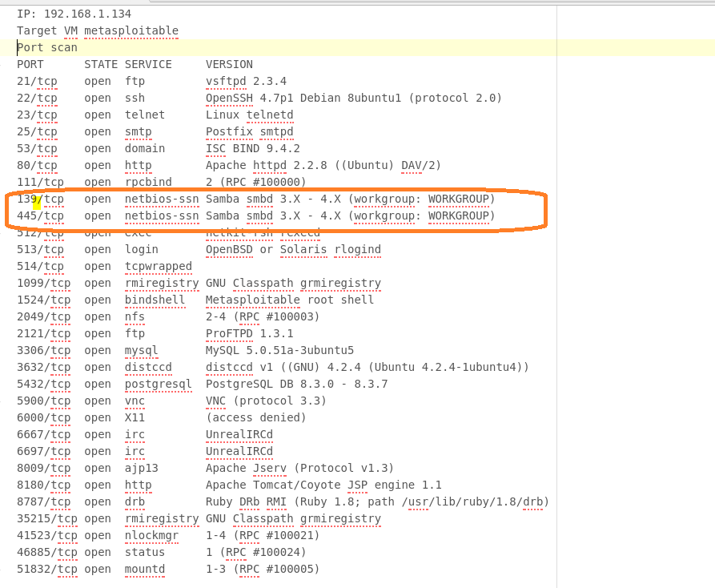Viewport: 715px width, 588px height.
Task: Click the "mountd" service on last line
Action: click(x=145, y=569)
